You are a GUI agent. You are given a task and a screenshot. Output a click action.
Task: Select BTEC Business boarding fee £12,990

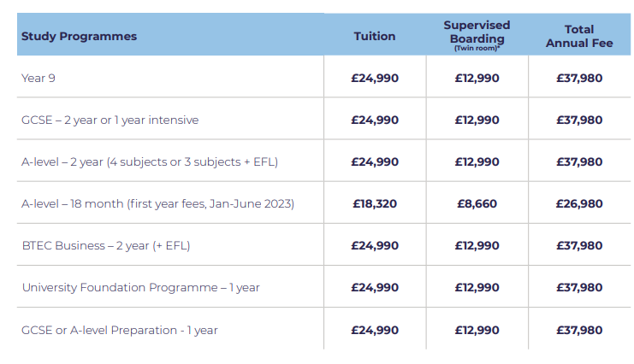(x=477, y=245)
